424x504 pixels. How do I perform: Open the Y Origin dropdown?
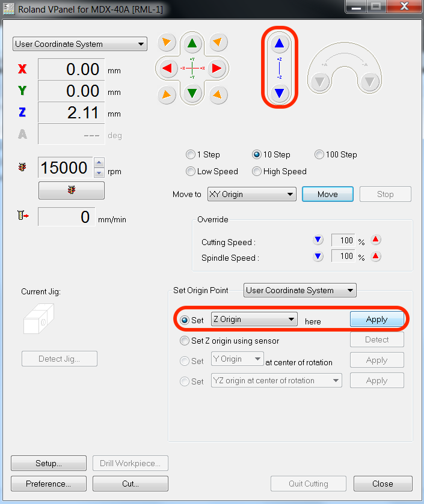point(238,359)
